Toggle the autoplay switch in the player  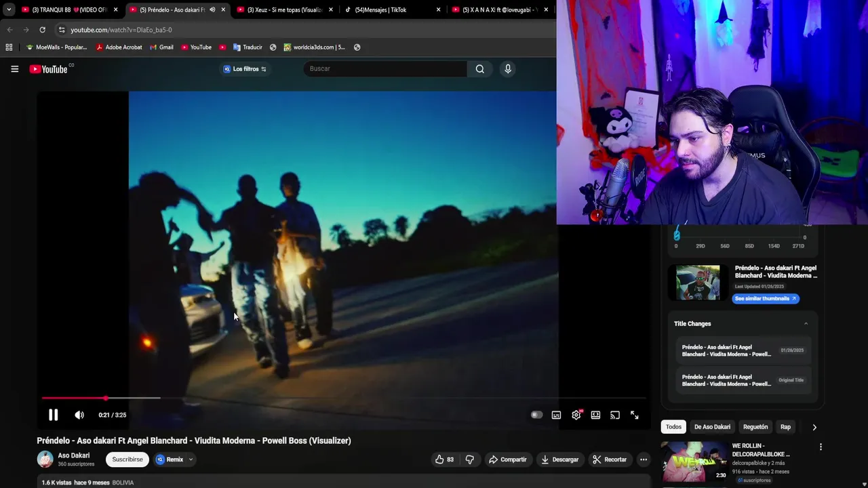coord(536,415)
